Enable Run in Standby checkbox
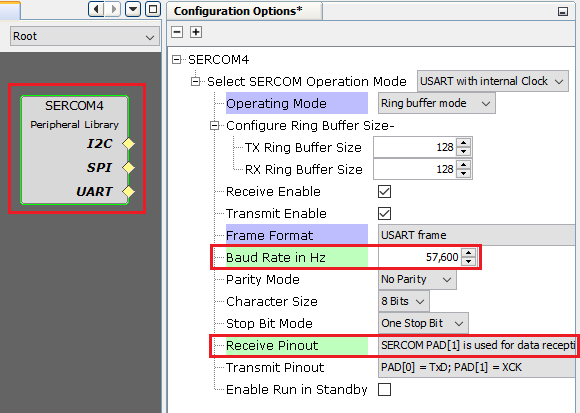Viewport: 580px width, 413px height. [x=384, y=389]
